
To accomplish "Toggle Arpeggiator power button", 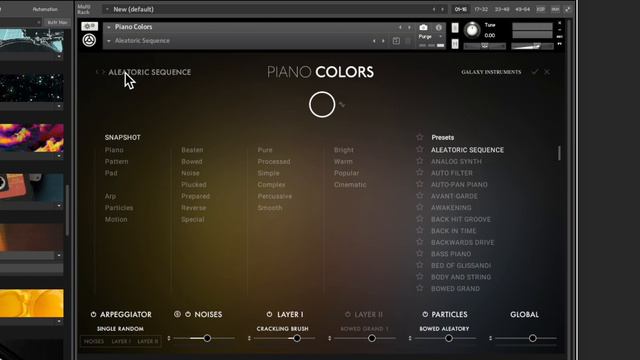I will pyautogui.click(x=93, y=314).
